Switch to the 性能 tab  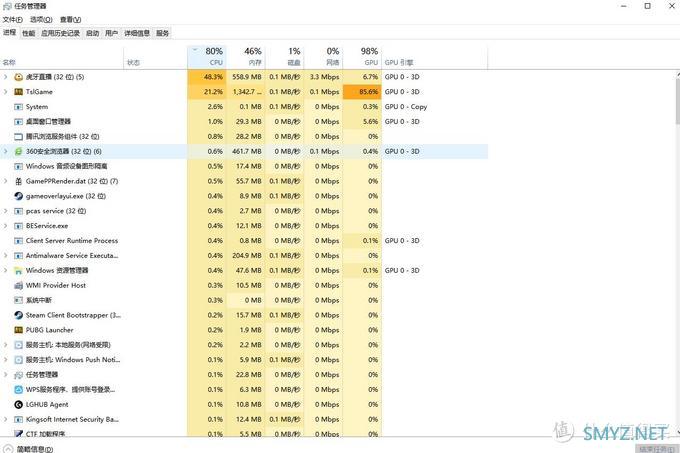tap(29, 33)
